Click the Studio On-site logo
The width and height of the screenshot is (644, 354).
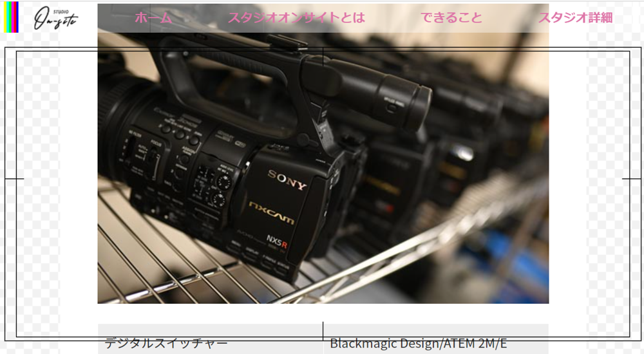coord(55,19)
